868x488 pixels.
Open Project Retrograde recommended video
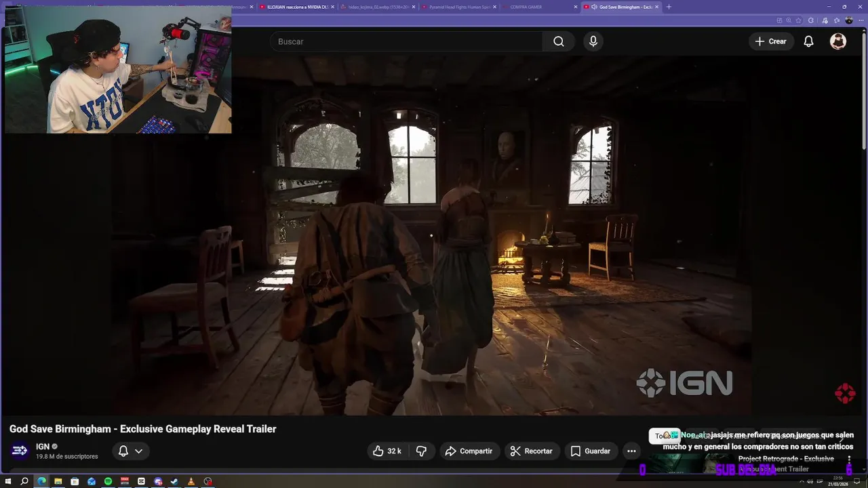pyautogui.click(x=786, y=464)
